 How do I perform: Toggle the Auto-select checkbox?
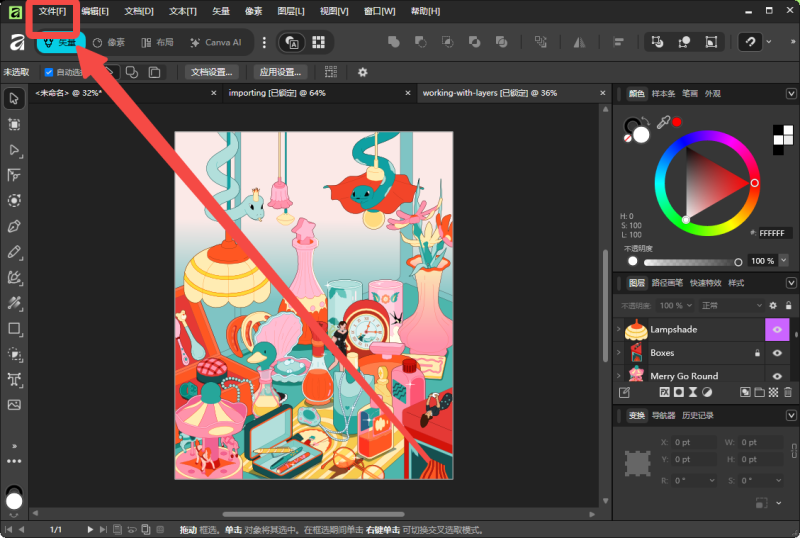click(x=48, y=72)
